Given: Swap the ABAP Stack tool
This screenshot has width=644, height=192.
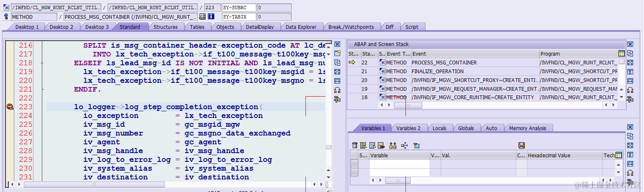Looking at the screenshot, I should coord(631,53).
